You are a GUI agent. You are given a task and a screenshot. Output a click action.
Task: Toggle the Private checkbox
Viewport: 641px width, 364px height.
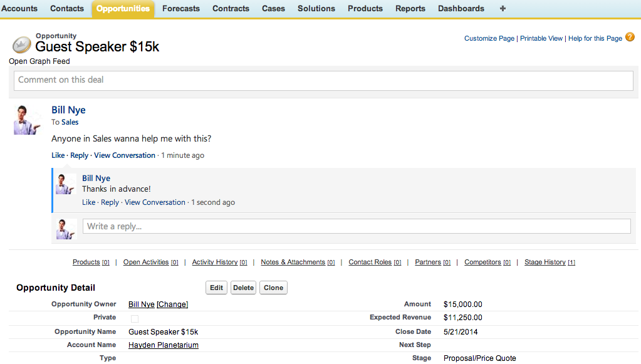[x=135, y=318]
